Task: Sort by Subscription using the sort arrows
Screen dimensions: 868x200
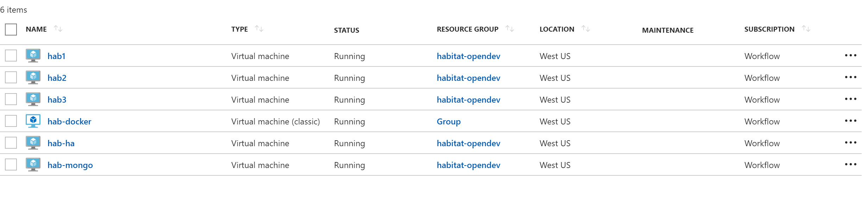Action: (x=806, y=29)
